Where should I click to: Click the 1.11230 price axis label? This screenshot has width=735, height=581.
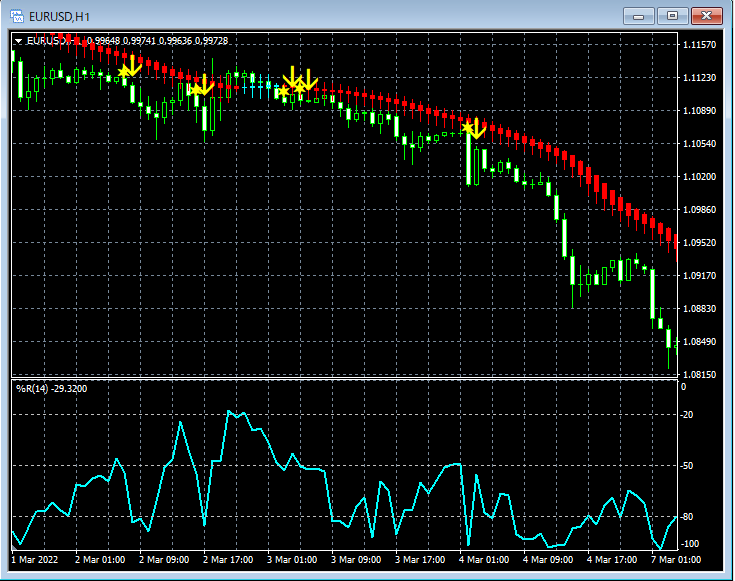(x=700, y=77)
